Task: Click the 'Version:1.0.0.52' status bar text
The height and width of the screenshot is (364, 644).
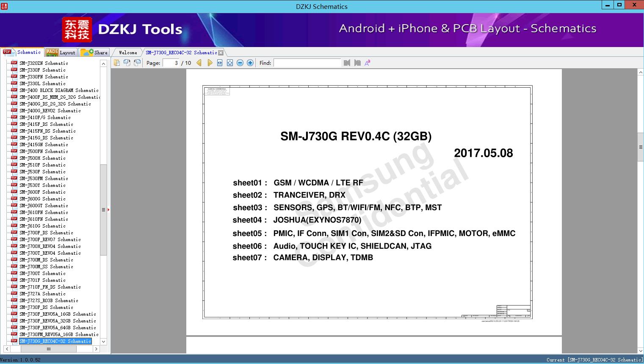Action: pos(20,360)
